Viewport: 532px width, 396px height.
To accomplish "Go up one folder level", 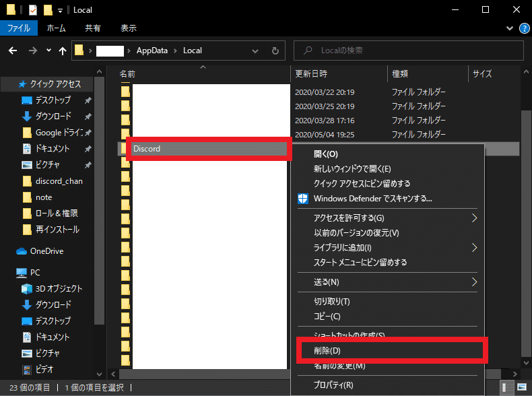I will [x=63, y=51].
